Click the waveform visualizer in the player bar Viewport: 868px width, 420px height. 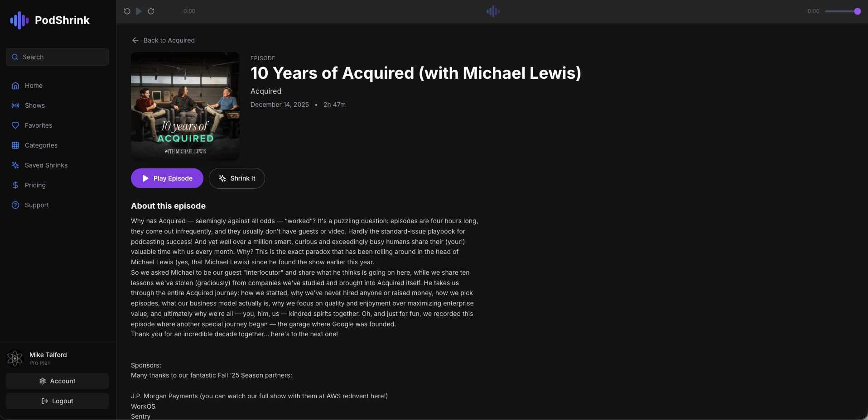[492, 11]
